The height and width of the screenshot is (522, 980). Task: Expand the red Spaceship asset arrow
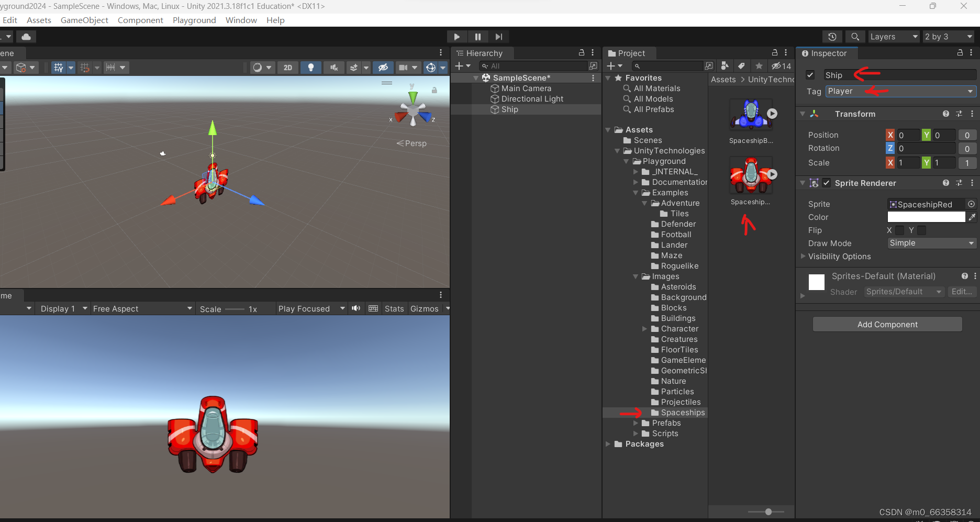[x=772, y=174]
